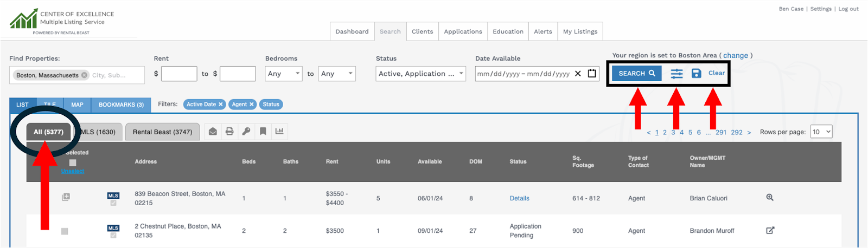Click the Center of Excellence logo

pyautogui.click(x=62, y=22)
